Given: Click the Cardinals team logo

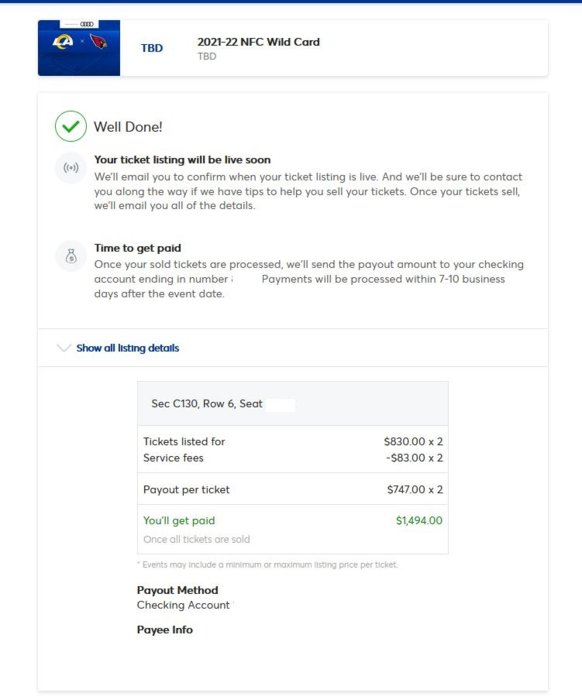Looking at the screenshot, I should point(98,42).
